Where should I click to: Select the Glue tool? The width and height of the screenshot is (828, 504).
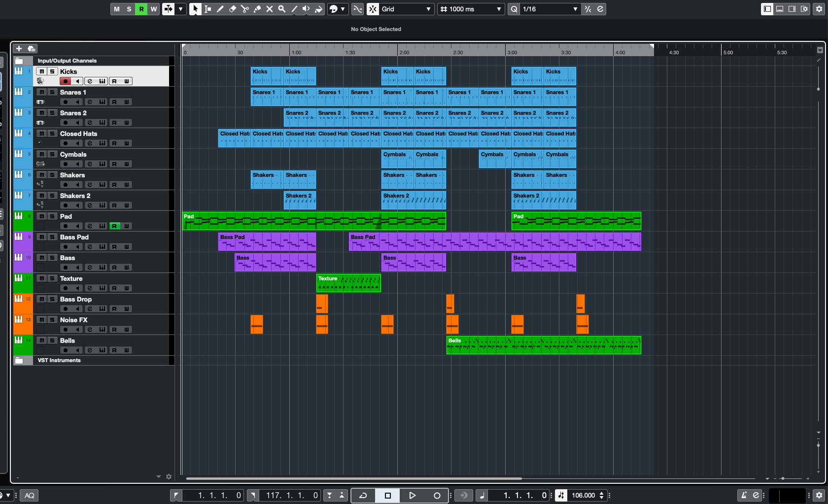coord(257,9)
